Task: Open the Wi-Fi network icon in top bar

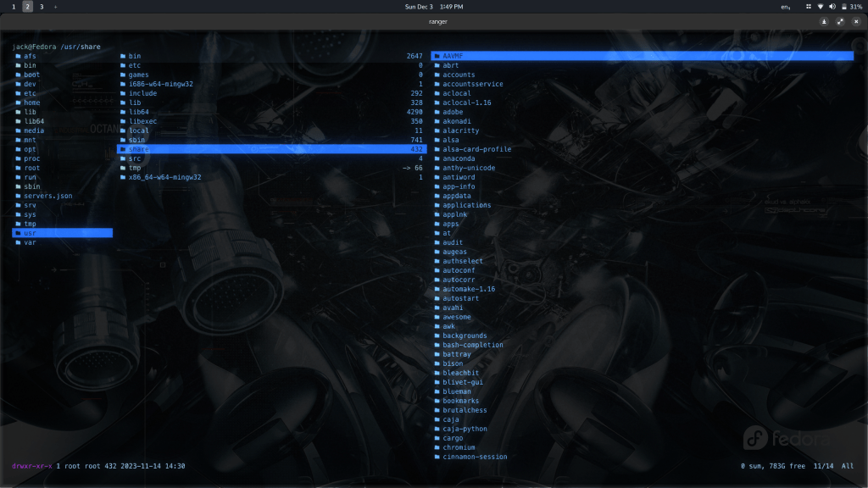Action: point(820,7)
